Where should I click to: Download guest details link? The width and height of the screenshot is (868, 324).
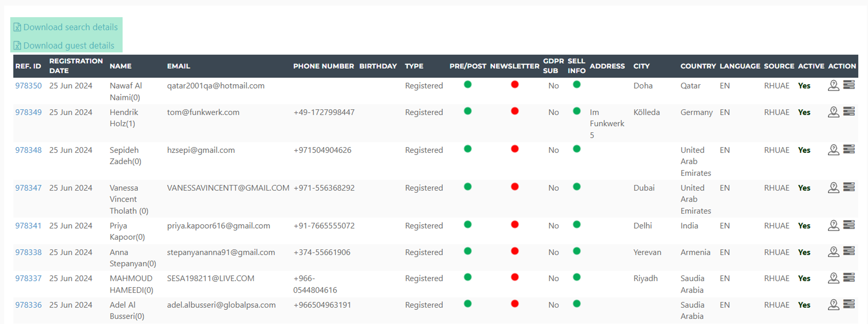[x=69, y=45]
